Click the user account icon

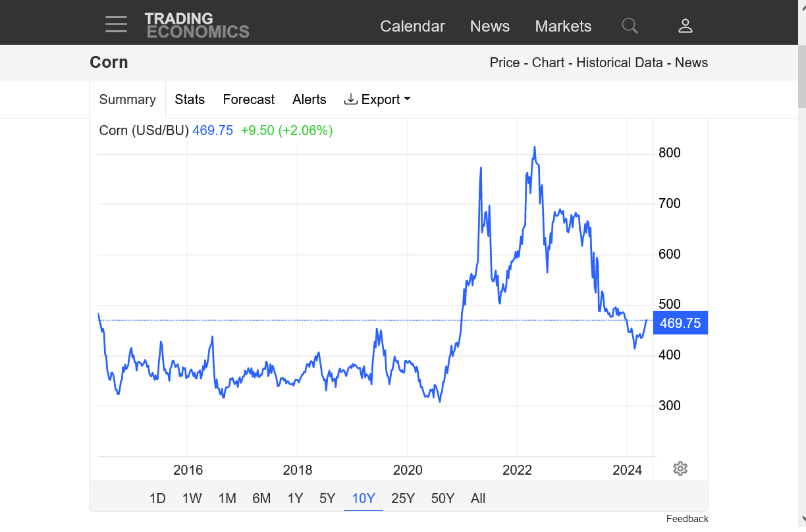(x=685, y=26)
